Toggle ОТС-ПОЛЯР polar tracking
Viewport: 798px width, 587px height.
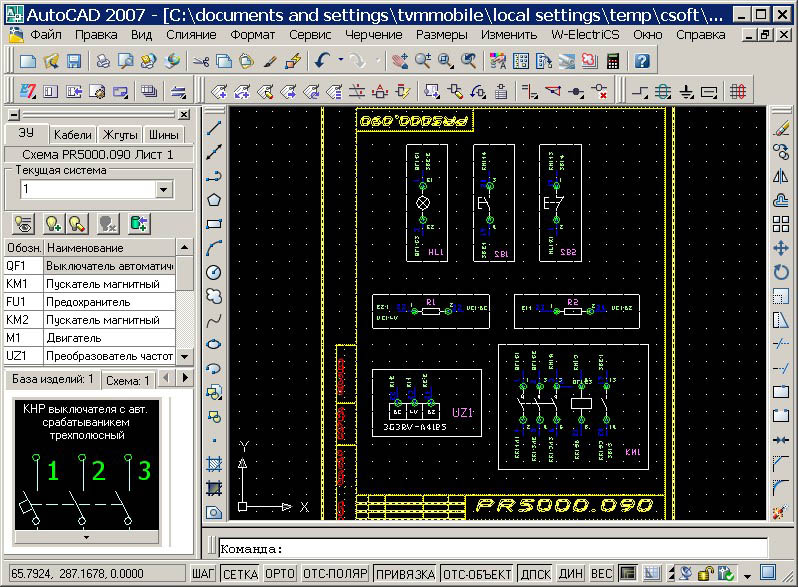click(x=335, y=574)
